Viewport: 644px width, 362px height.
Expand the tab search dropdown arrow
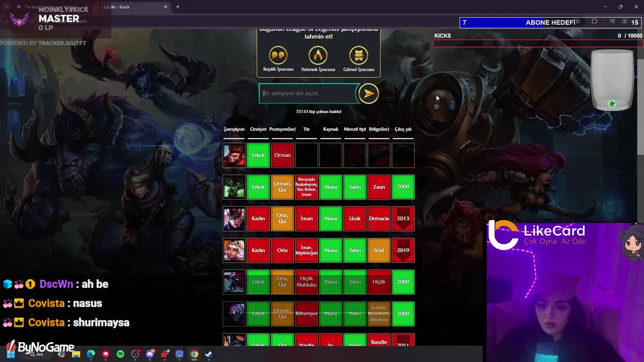pyautogui.click(x=6, y=7)
